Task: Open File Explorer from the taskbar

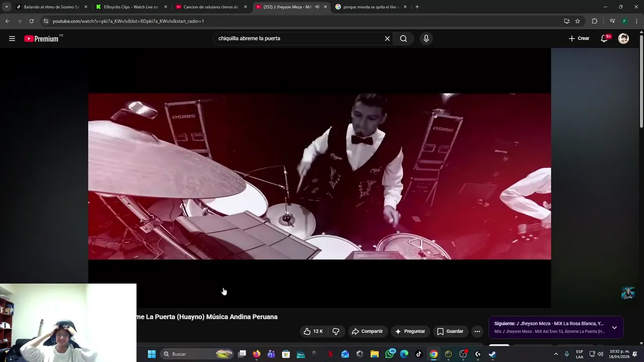Action: point(374,354)
